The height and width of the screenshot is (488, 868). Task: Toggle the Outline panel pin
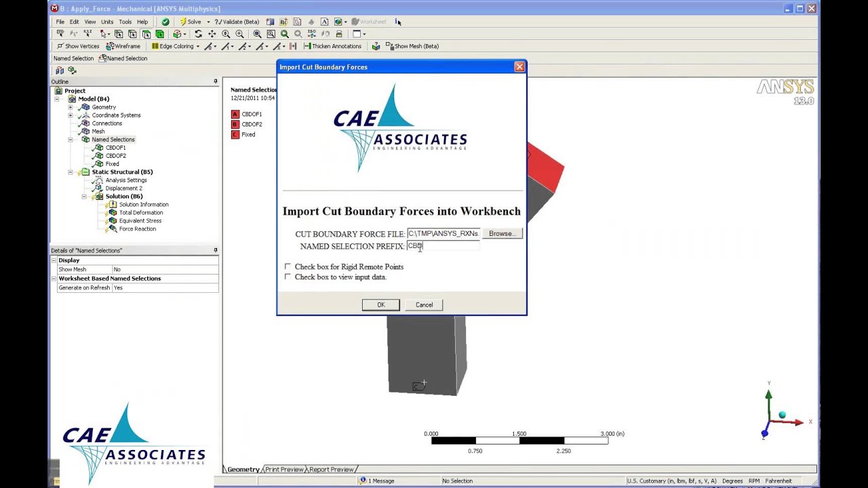216,81
